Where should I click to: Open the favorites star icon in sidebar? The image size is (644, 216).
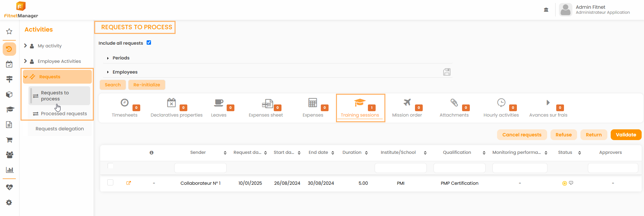(9, 32)
